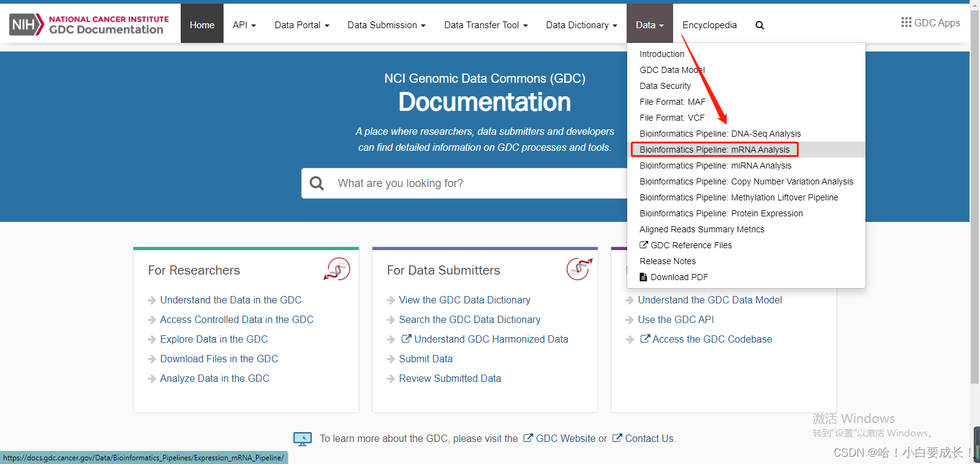
Task: Open Review Submitted Data link
Action: coord(450,378)
